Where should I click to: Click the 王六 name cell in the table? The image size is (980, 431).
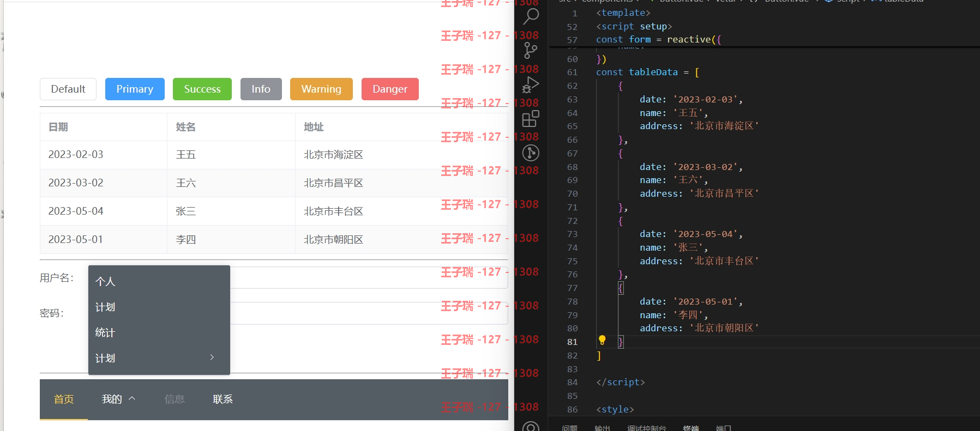coord(231,183)
